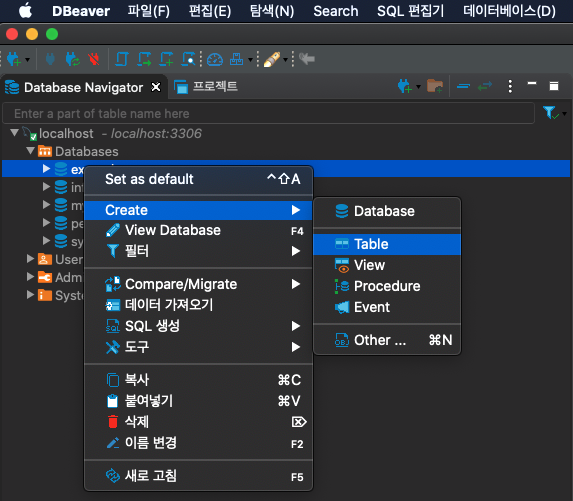573x501 pixels.
Task: Click the New Connection plug icon in toolbar
Action: click(x=14, y=59)
